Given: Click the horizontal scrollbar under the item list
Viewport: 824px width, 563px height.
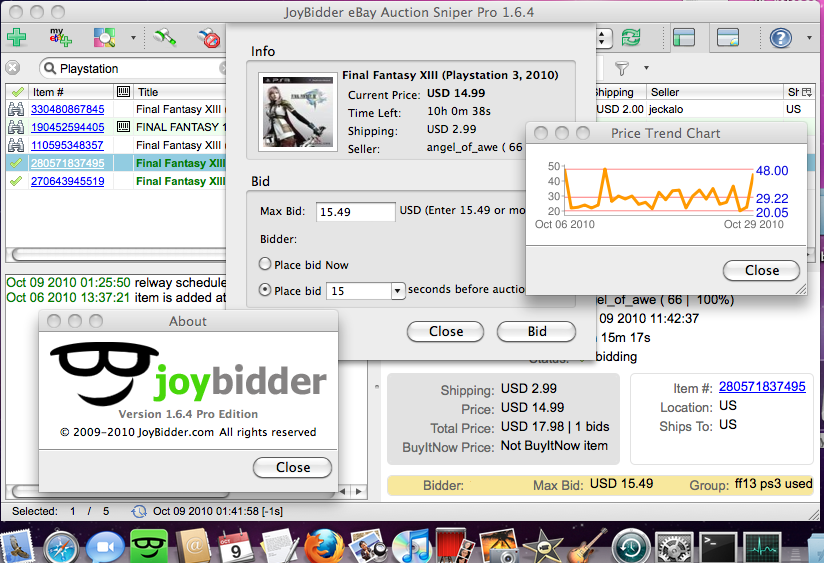Looking at the screenshot, I should pos(120,254).
